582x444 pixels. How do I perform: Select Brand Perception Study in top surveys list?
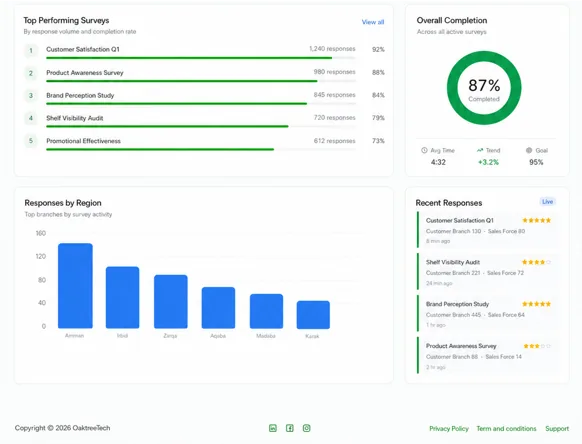click(80, 95)
